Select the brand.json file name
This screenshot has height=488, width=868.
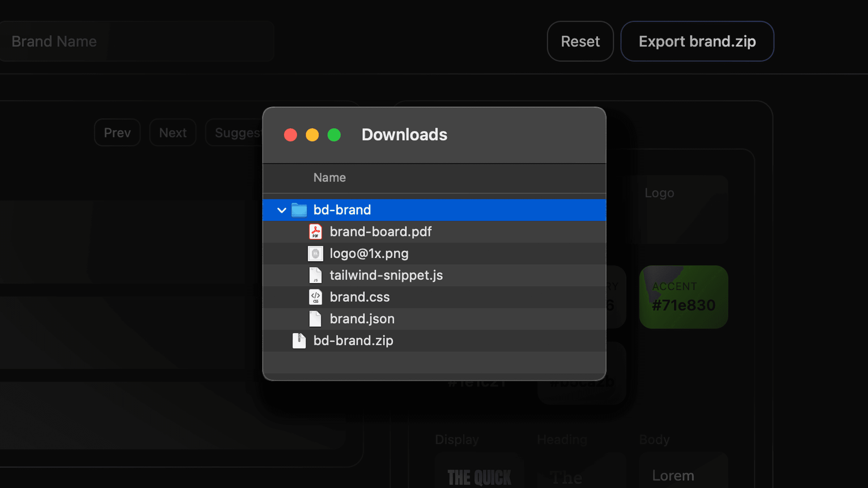pyautogui.click(x=362, y=319)
